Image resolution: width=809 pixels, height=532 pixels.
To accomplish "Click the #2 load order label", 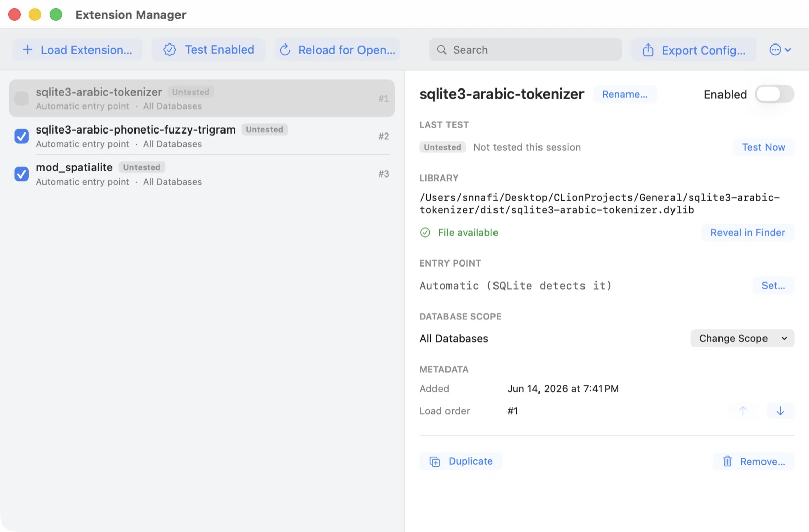I will (x=384, y=136).
